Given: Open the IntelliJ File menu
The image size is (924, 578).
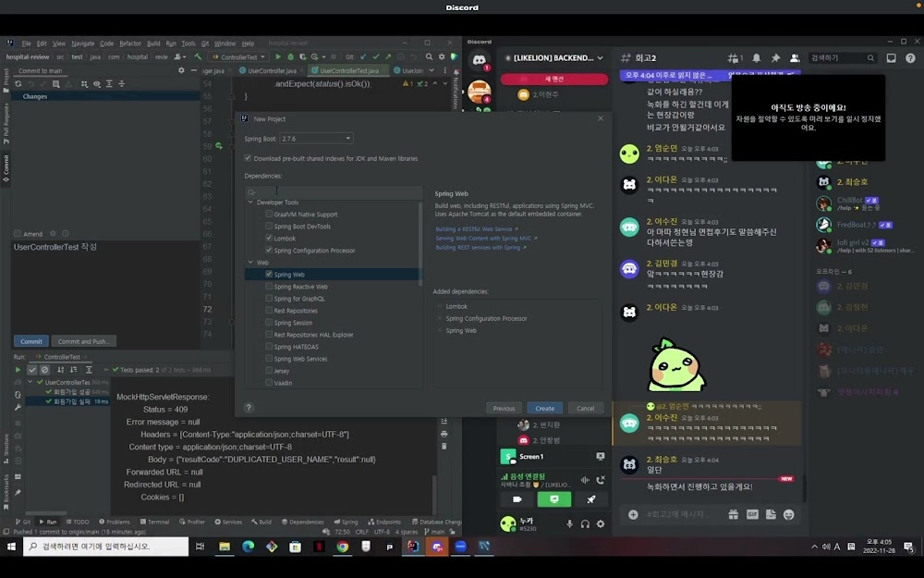Looking at the screenshot, I should click(27, 43).
